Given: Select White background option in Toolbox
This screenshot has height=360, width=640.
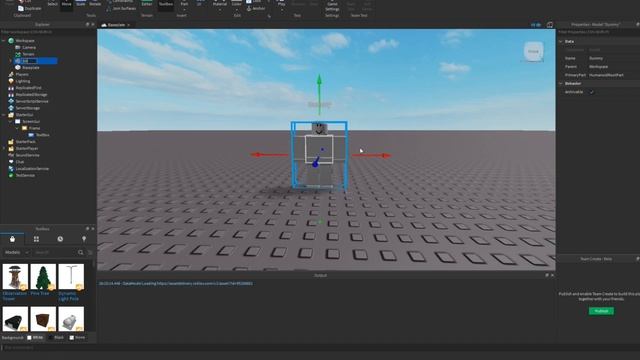Looking at the screenshot, I should [x=35, y=338].
